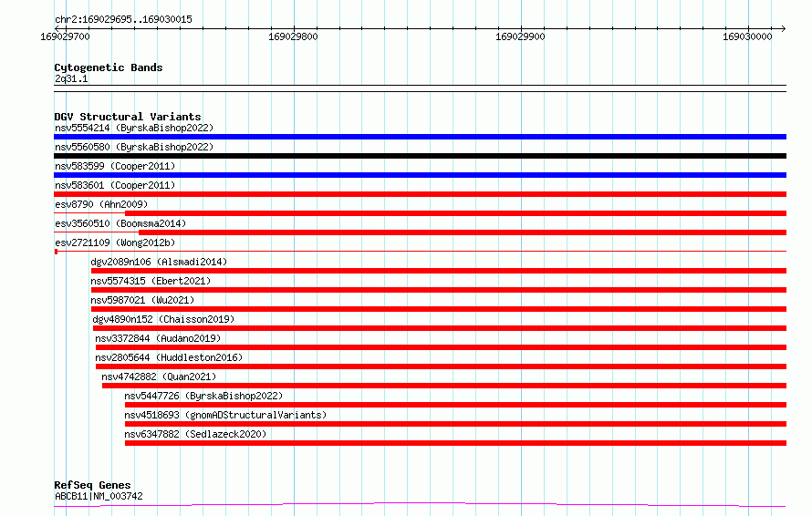Click the nsv583599 (Cooper2011) label
The image size is (812, 516).
115,166
